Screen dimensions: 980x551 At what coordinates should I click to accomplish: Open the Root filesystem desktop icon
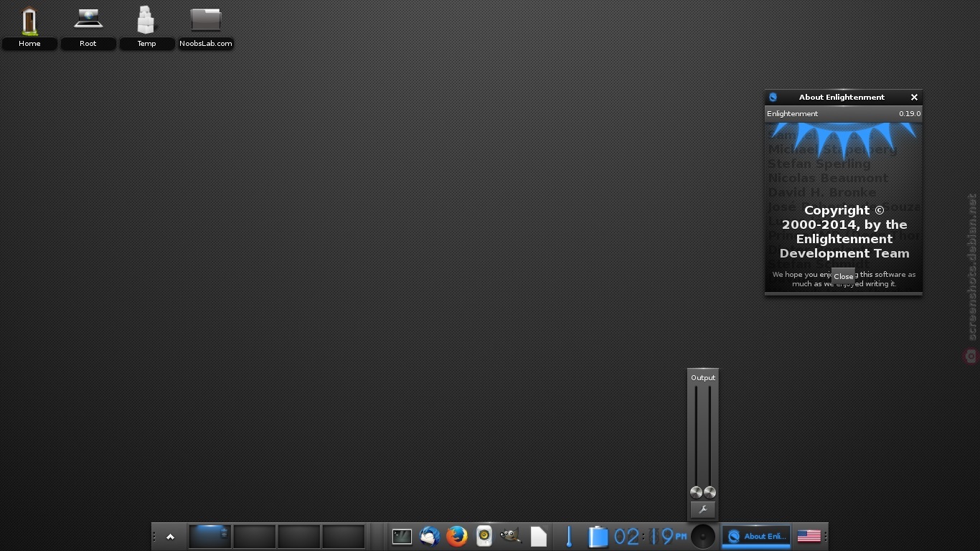pyautogui.click(x=88, y=27)
